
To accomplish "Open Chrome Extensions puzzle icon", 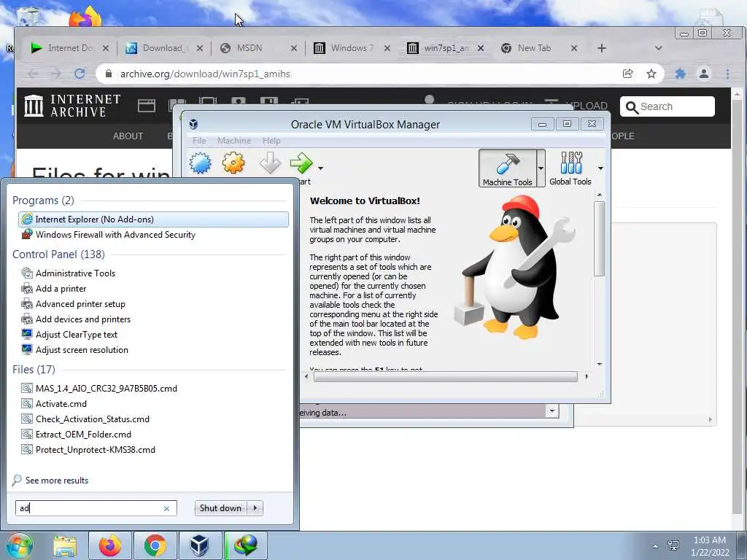I will coord(681,74).
